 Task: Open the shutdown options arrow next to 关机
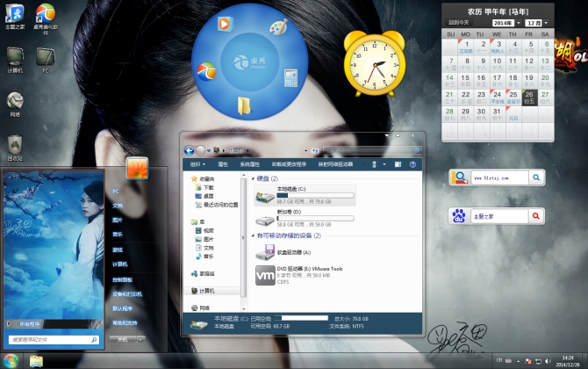(141, 340)
